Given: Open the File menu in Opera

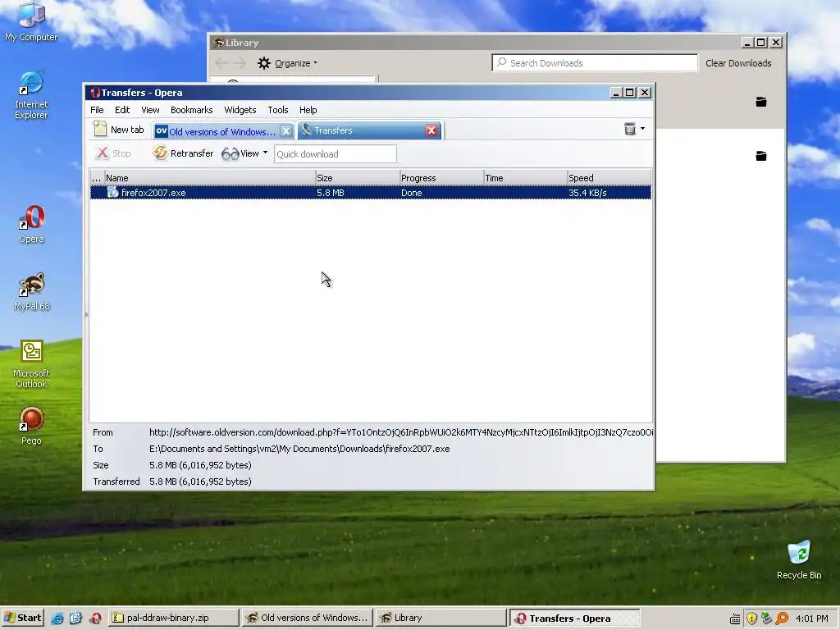Looking at the screenshot, I should tap(97, 110).
